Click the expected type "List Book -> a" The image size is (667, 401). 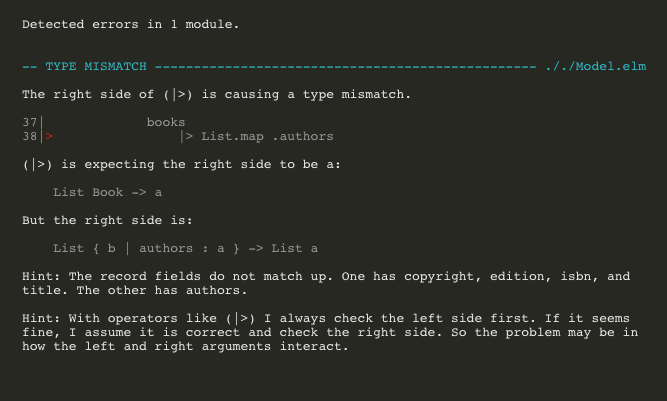tap(108, 192)
